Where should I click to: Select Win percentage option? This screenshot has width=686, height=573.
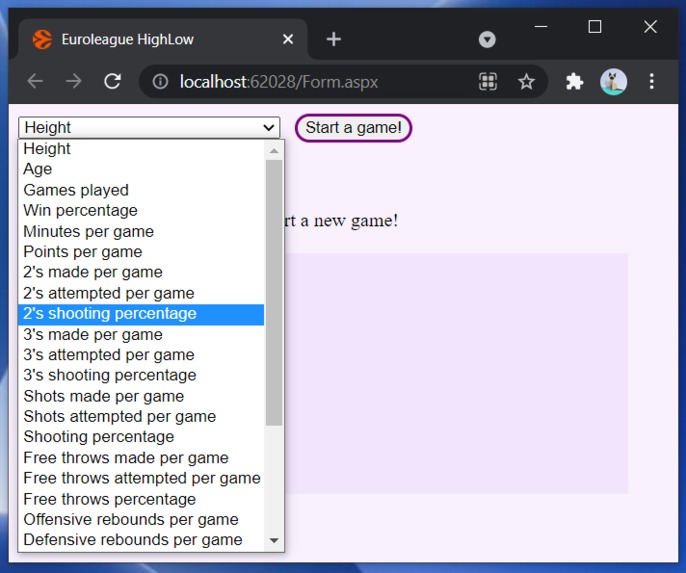pos(141,210)
